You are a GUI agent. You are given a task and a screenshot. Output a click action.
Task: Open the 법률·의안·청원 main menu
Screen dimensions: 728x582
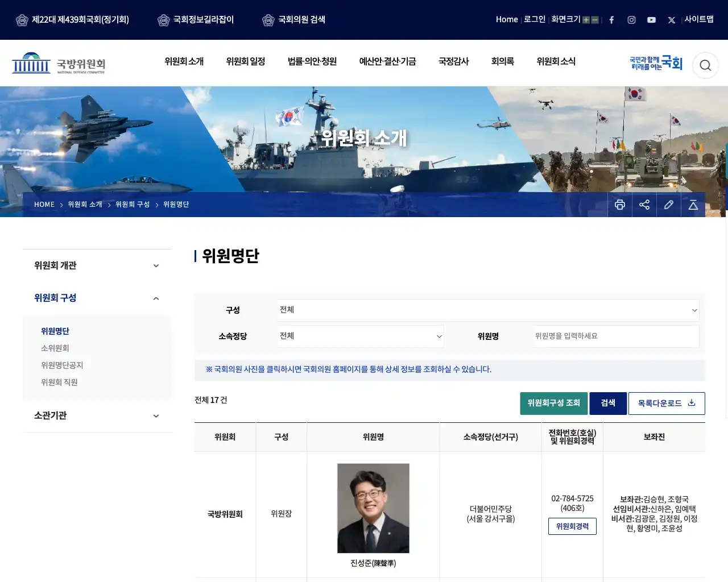click(312, 61)
